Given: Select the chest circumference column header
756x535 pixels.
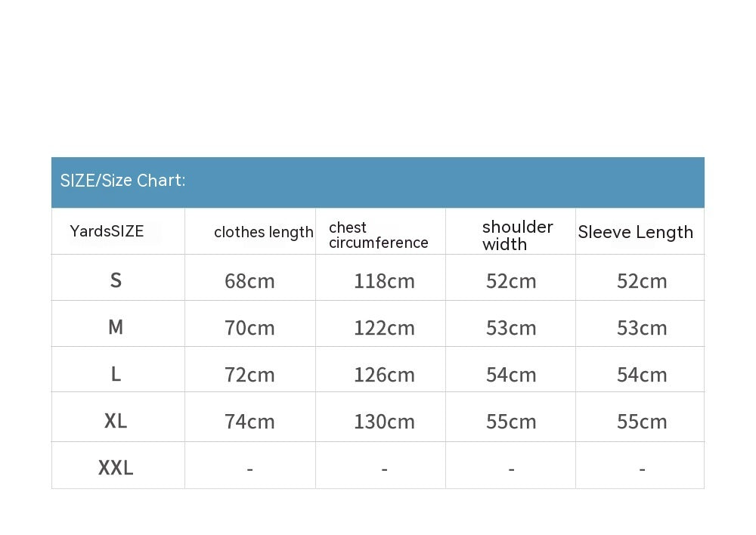Looking at the screenshot, I should click(378, 235).
